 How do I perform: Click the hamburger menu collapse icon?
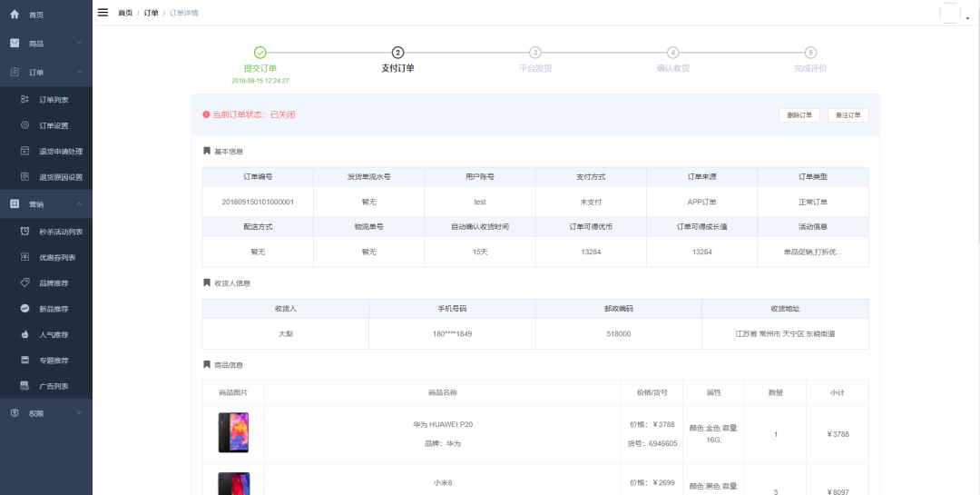click(103, 13)
